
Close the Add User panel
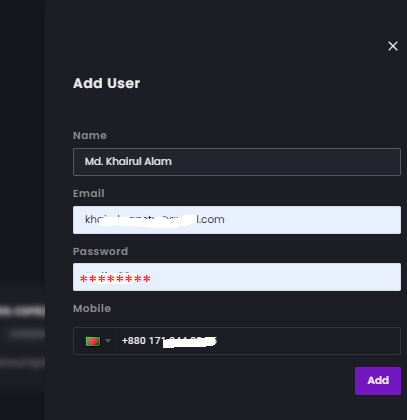tap(393, 46)
